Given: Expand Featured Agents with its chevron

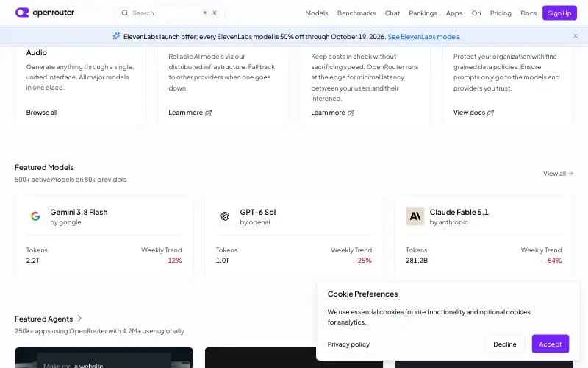Looking at the screenshot, I should pyautogui.click(x=79, y=319).
